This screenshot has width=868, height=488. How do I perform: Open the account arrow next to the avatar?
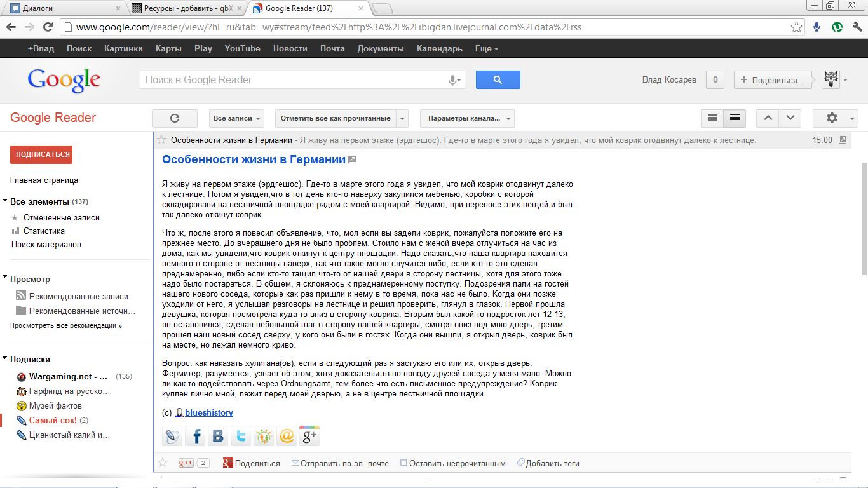click(x=846, y=80)
